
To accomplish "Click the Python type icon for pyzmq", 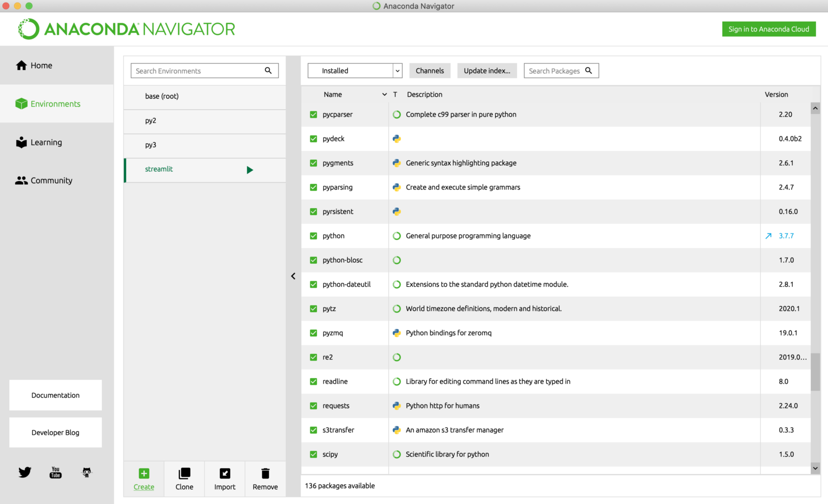I will (397, 333).
